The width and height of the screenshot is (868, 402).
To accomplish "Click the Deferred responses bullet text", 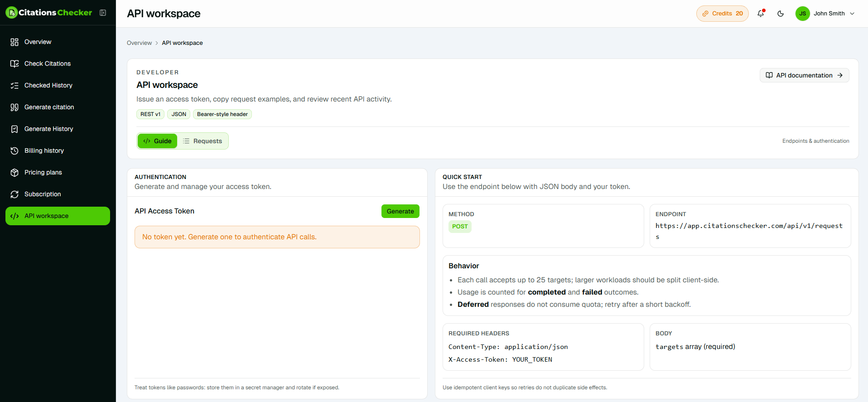I will tap(574, 305).
